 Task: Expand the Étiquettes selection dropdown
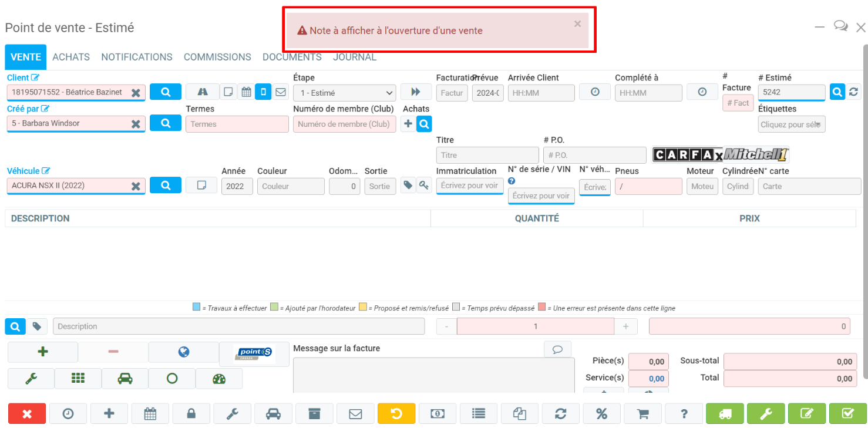tap(791, 124)
